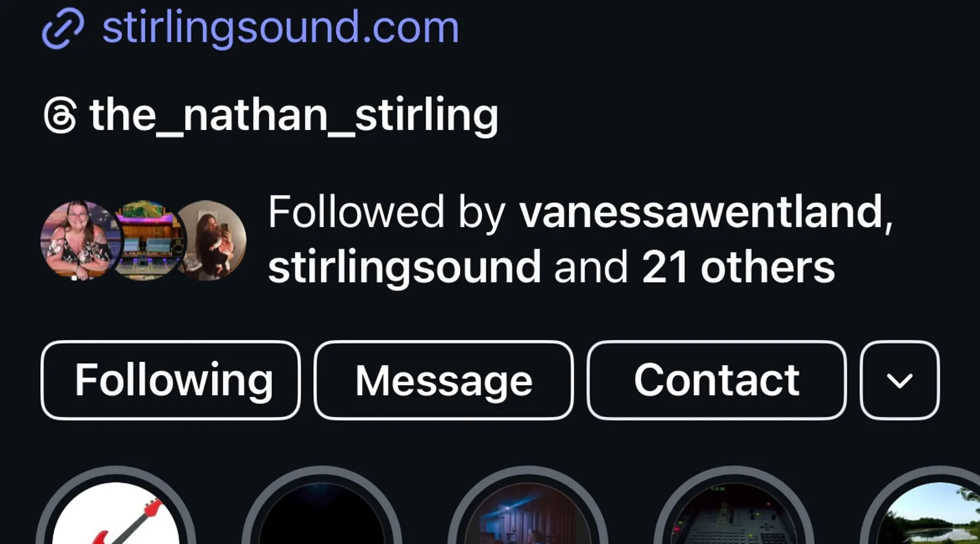Open the stirlingsound.com website link
Image resolution: width=980 pixels, height=544 pixels.
280,27
